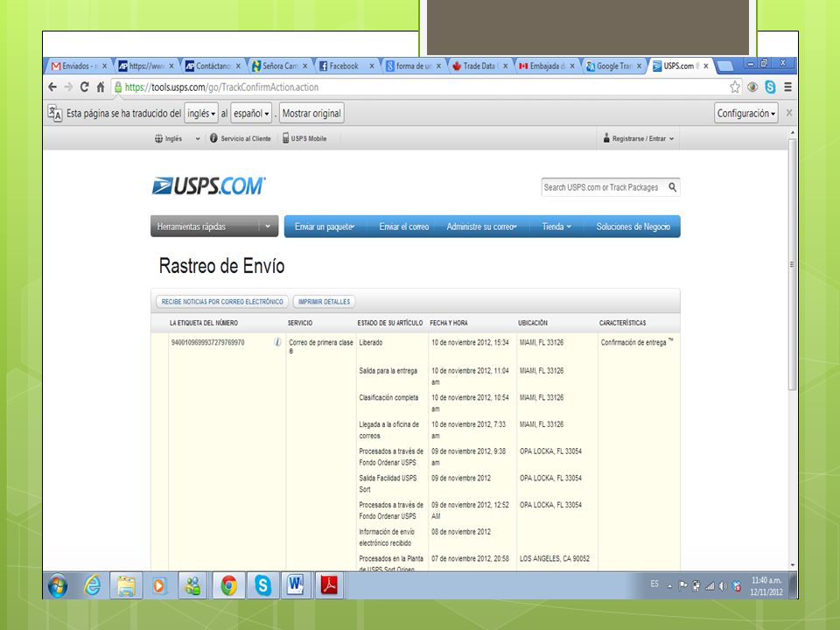Open the Configuración dropdown
Screen dimensions: 840x630
coord(746,113)
